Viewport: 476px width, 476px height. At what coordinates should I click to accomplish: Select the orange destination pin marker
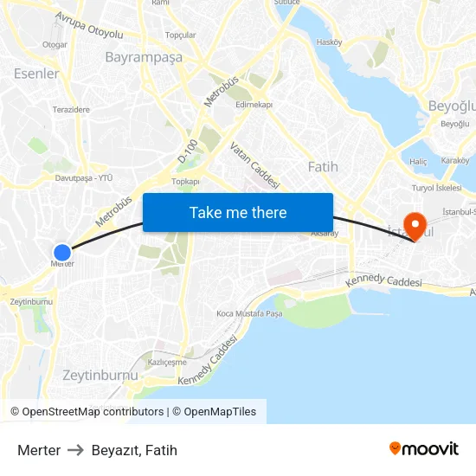tap(415, 227)
